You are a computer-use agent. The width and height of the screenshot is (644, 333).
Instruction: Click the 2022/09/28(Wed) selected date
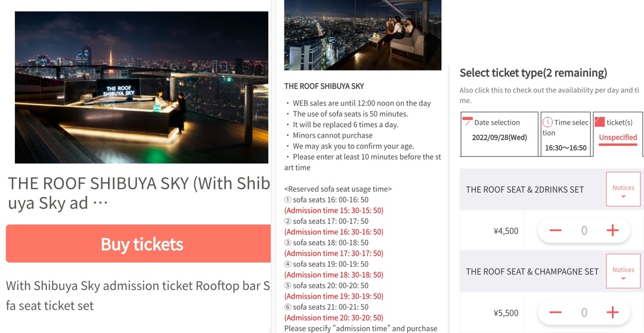coord(499,137)
